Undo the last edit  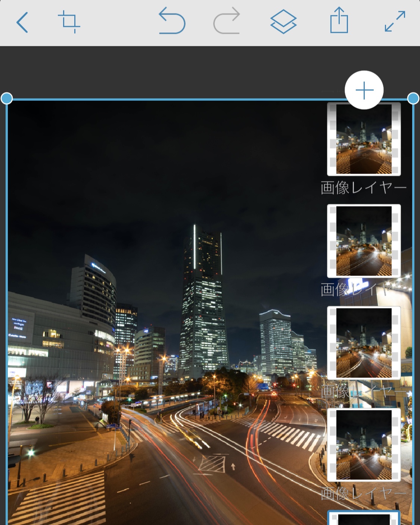(x=172, y=21)
